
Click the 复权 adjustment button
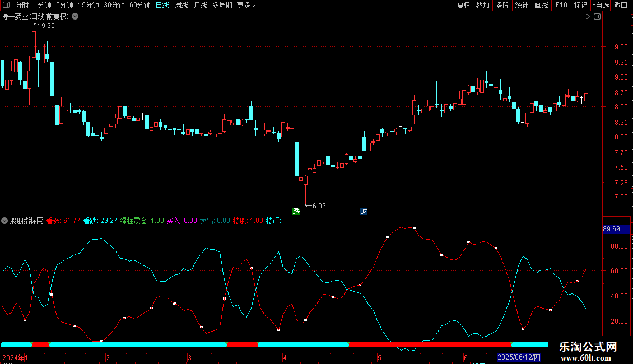(x=463, y=5)
